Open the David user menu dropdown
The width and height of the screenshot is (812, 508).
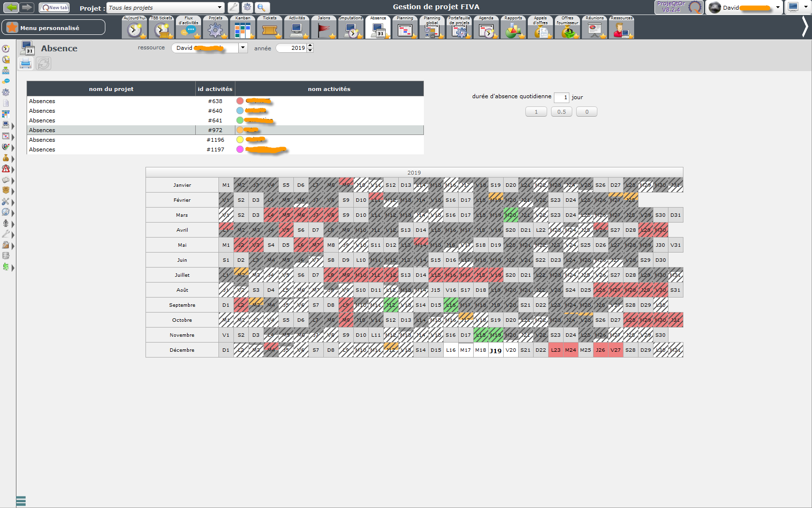click(778, 7)
